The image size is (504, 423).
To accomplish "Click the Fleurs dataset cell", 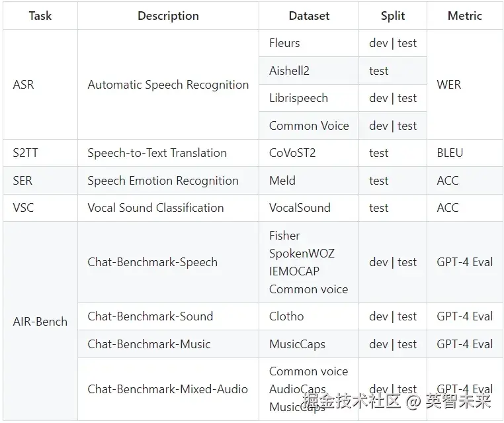I will click(x=284, y=43).
